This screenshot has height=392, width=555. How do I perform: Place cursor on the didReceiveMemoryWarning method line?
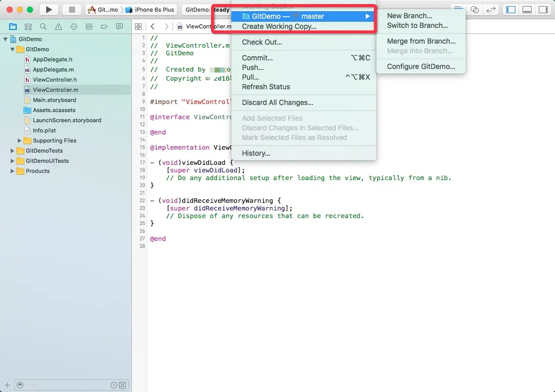tap(215, 201)
